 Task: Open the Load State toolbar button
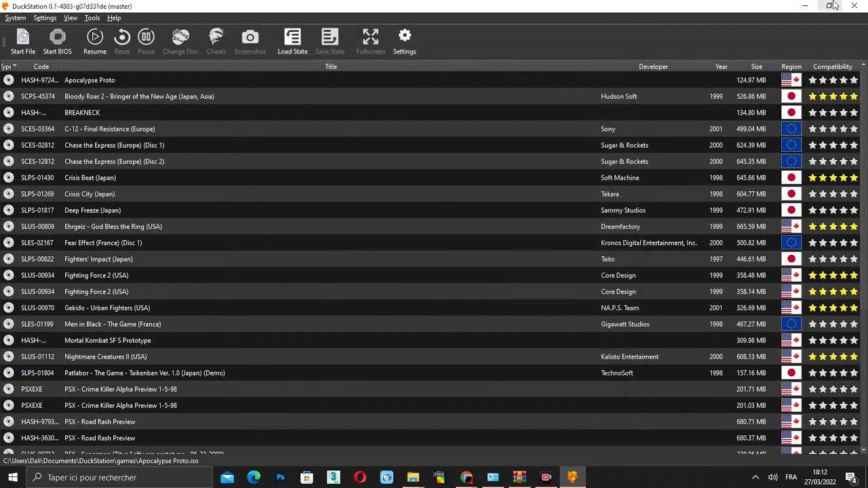click(x=292, y=42)
